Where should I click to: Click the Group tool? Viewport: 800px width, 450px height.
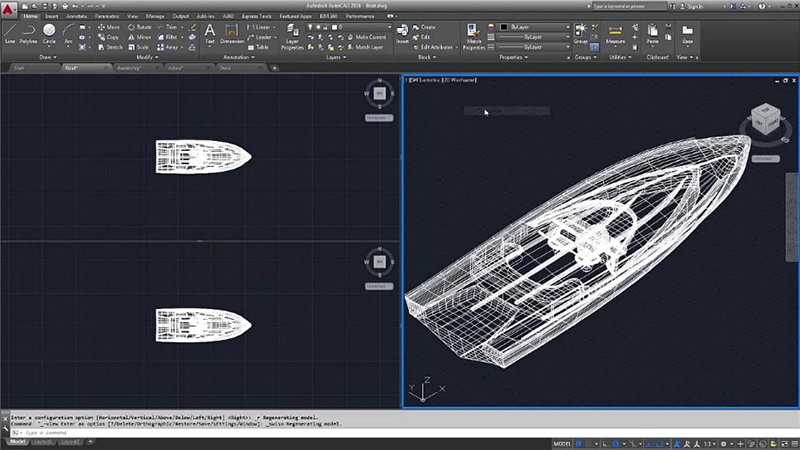(581, 34)
